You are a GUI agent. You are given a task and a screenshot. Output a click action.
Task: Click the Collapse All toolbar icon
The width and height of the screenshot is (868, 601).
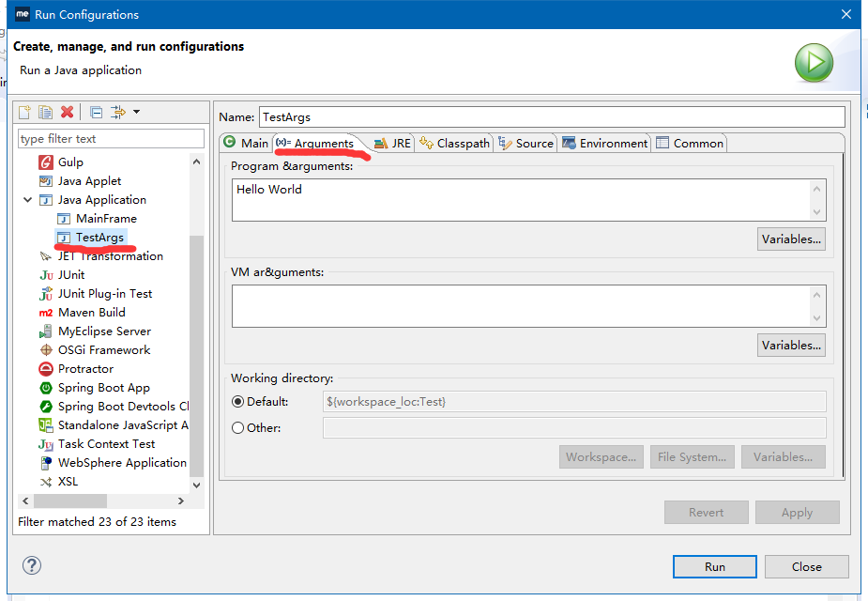(x=97, y=113)
